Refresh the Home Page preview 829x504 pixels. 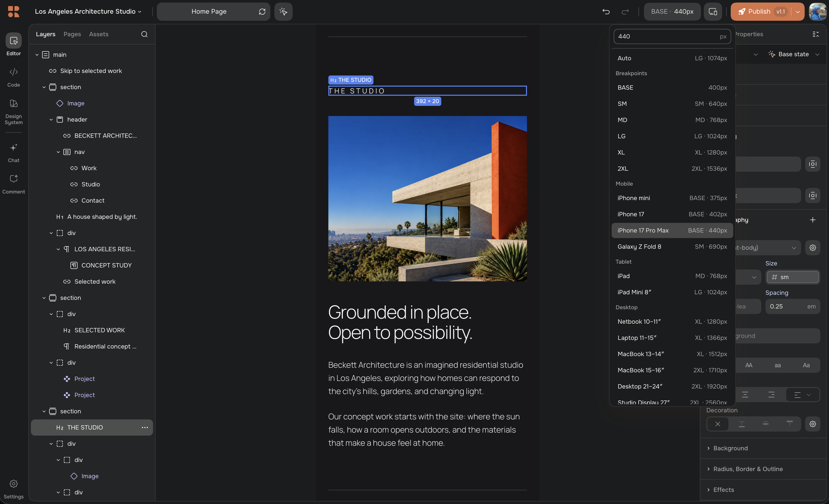(x=262, y=11)
